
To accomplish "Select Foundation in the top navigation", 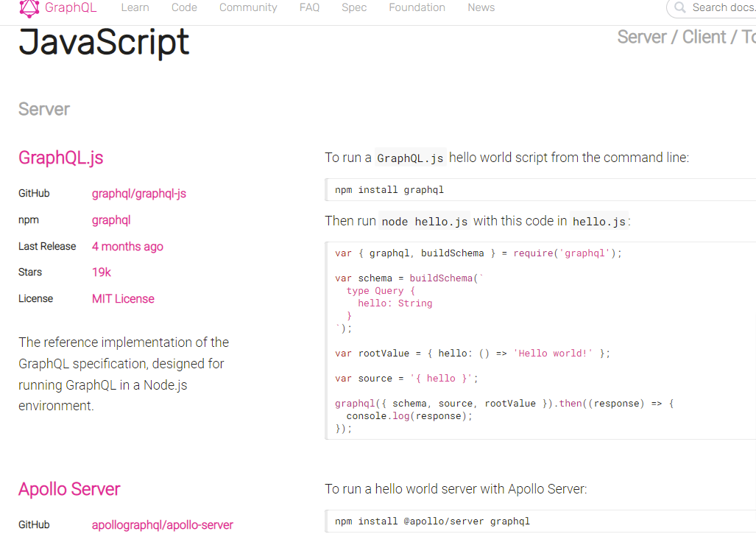I will pos(417,7).
